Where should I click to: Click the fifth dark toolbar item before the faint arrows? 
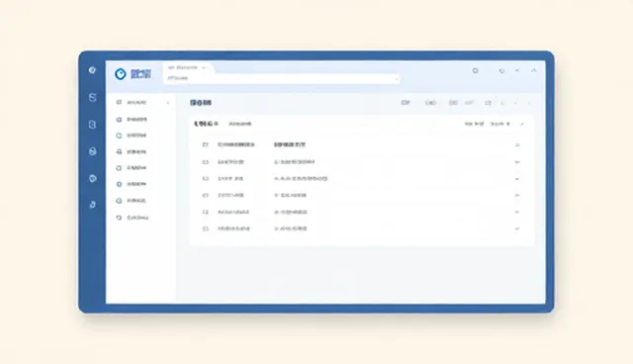coord(488,103)
